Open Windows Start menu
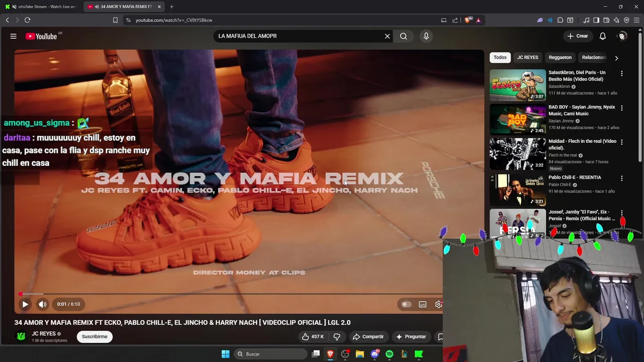This screenshot has height=362, width=644. (x=225, y=354)
